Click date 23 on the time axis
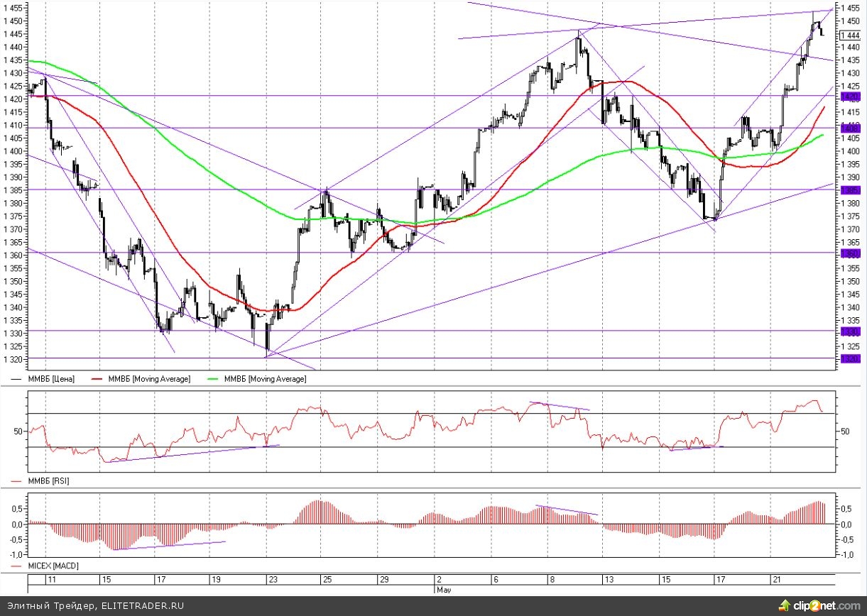 273,580
